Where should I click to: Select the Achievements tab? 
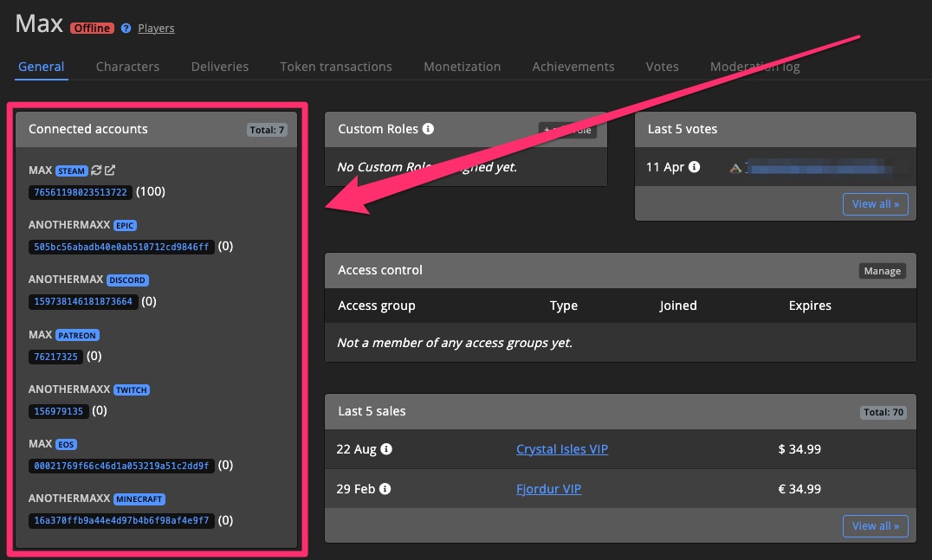point(573,67)
